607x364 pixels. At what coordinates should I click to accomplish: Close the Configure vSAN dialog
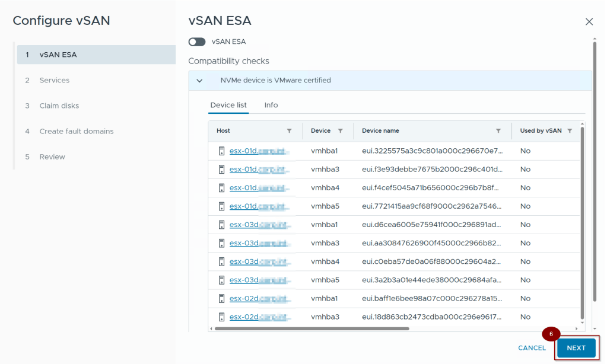tap(589, 22)
